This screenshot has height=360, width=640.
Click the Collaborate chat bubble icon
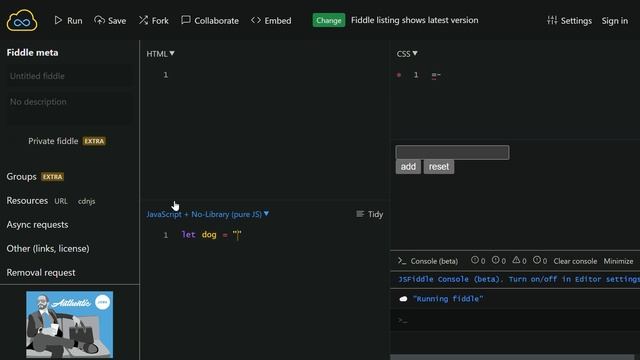tap(186, 20)
